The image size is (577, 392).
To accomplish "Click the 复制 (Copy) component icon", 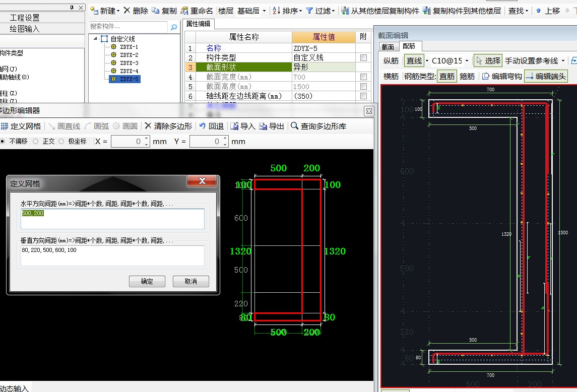I will coord(156,11).
